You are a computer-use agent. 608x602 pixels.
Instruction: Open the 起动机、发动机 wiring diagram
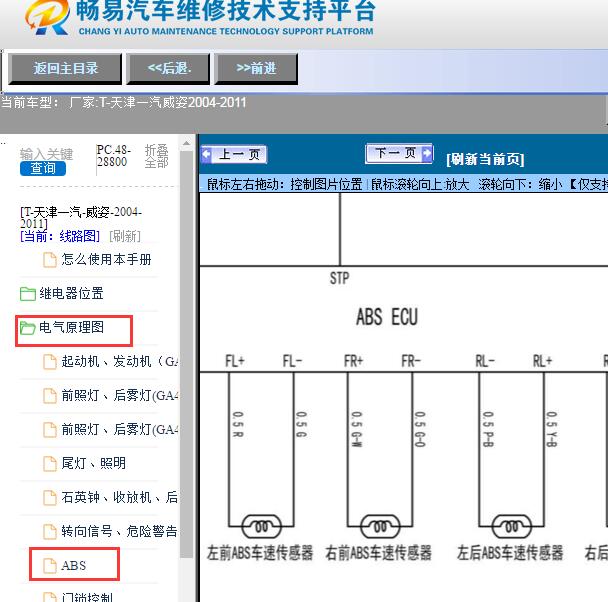click(x=119, y=361)
